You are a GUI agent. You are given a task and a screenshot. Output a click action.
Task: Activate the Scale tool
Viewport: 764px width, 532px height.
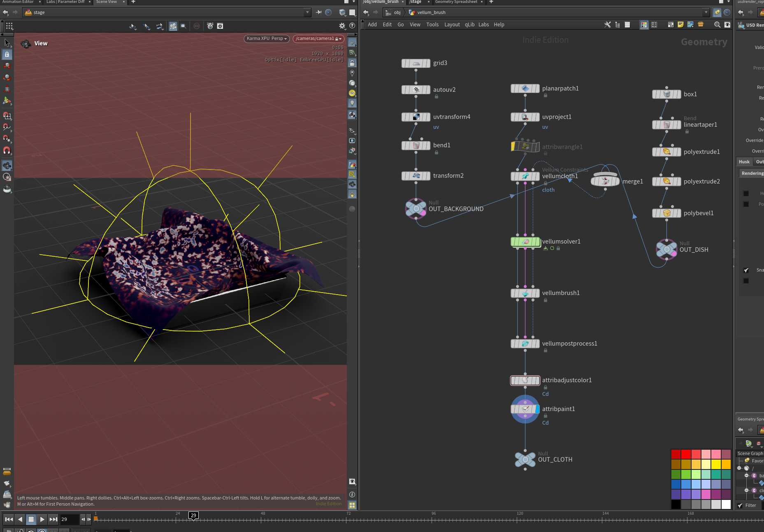click(x=7, y=89)
